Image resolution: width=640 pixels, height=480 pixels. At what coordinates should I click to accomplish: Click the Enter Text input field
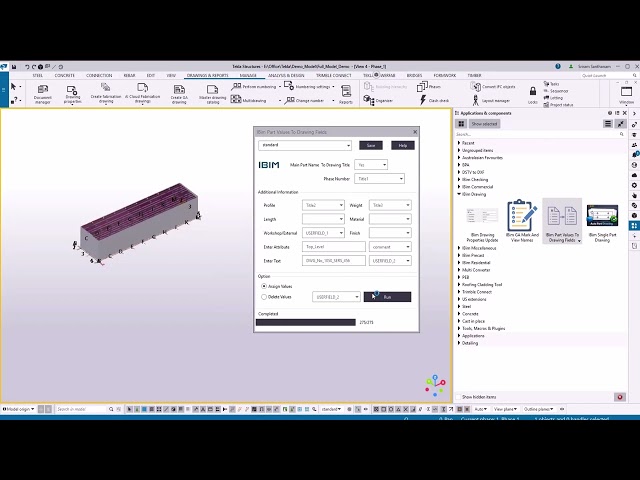click(334, 261)
